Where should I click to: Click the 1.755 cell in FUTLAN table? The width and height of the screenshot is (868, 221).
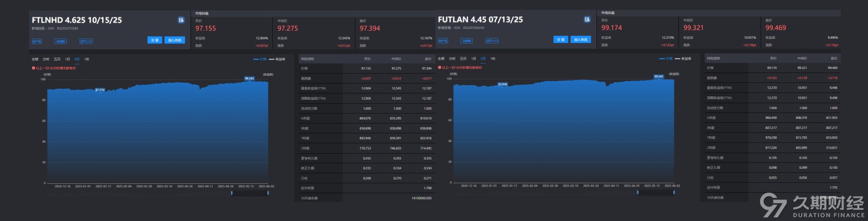(834, 188)
